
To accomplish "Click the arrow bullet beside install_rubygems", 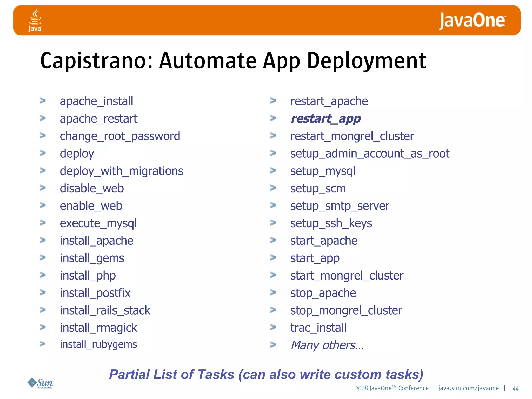I will [43, 344].
